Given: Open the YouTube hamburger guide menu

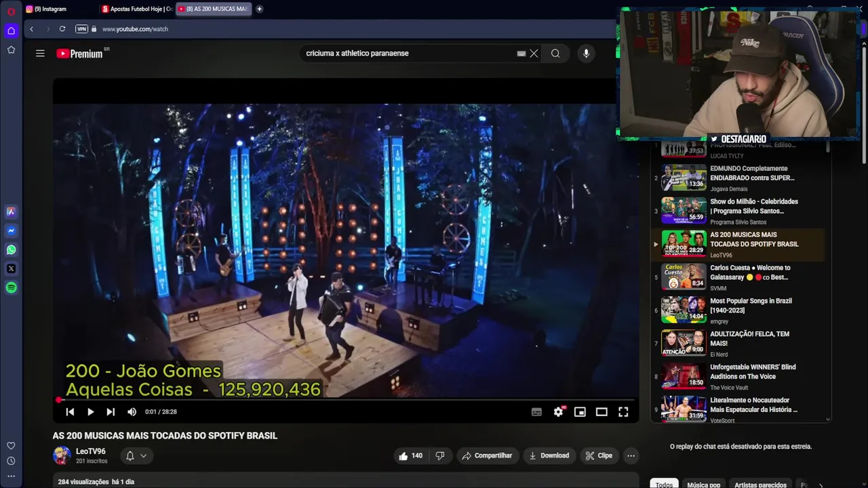Looking at the screenshot, I should [x=40, y=54].
